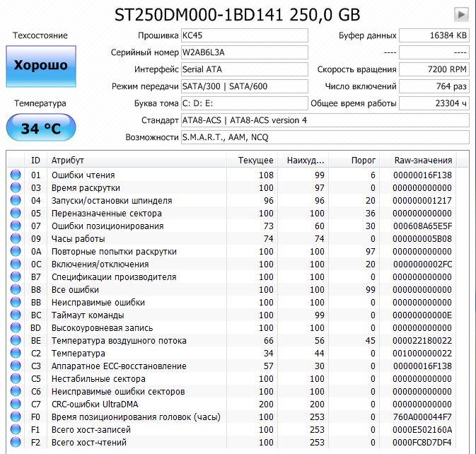476x454 pixels.
Task: Click the ID column header
Action: pyautogui.click(x=35, y=160)
